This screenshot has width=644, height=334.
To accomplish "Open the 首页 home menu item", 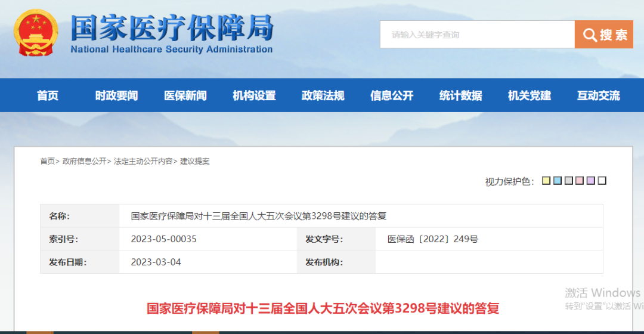I will pyautogui.click(x=48, y=95).
